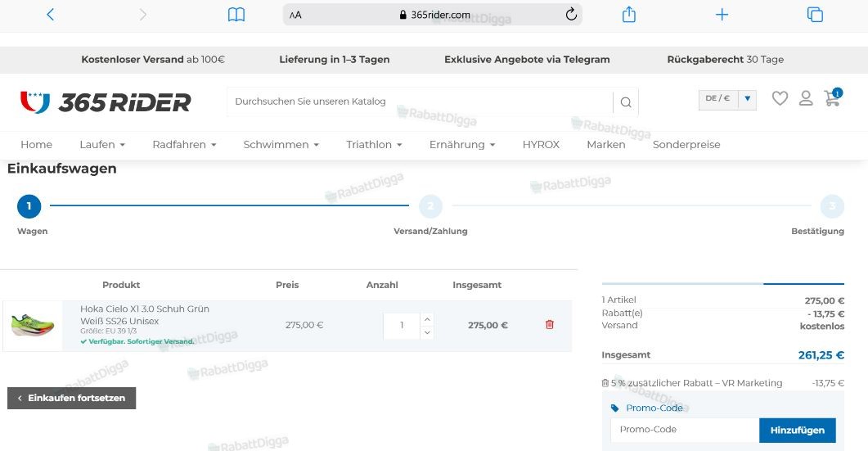868x451 pixels.
Task: Open the Sonderpreise menu item
Action: [686, 145]
